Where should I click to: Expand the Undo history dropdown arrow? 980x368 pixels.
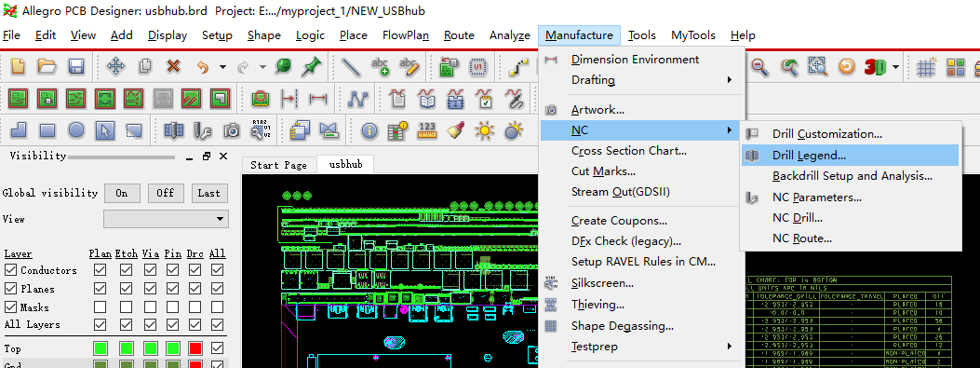222,66
